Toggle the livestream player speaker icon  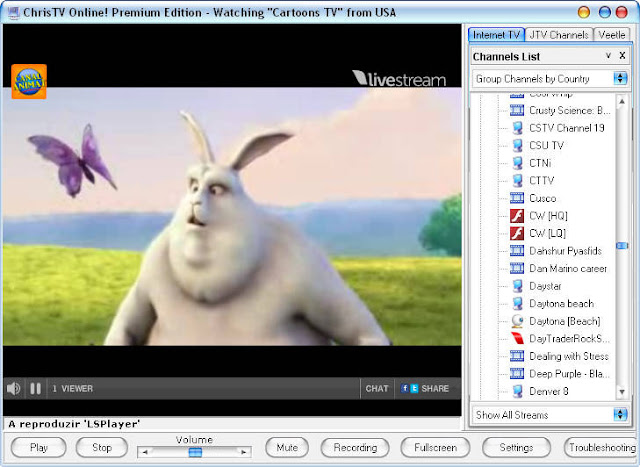click(13, 388)
